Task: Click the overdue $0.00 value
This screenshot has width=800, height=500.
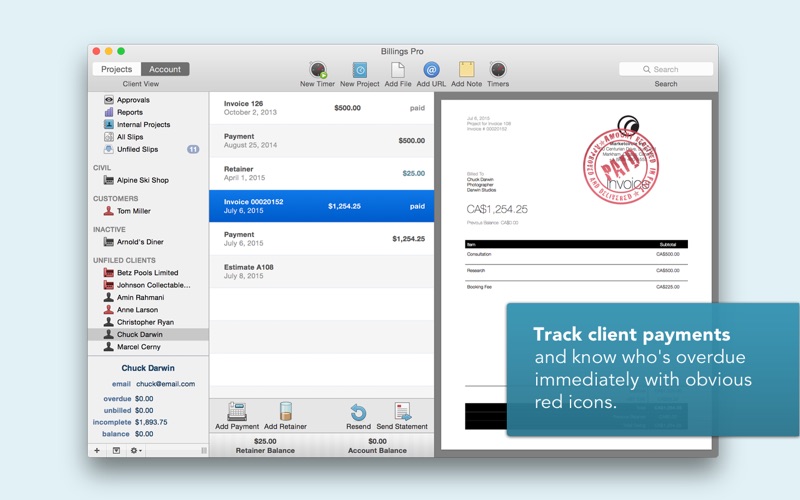Action: coord(144,398)
